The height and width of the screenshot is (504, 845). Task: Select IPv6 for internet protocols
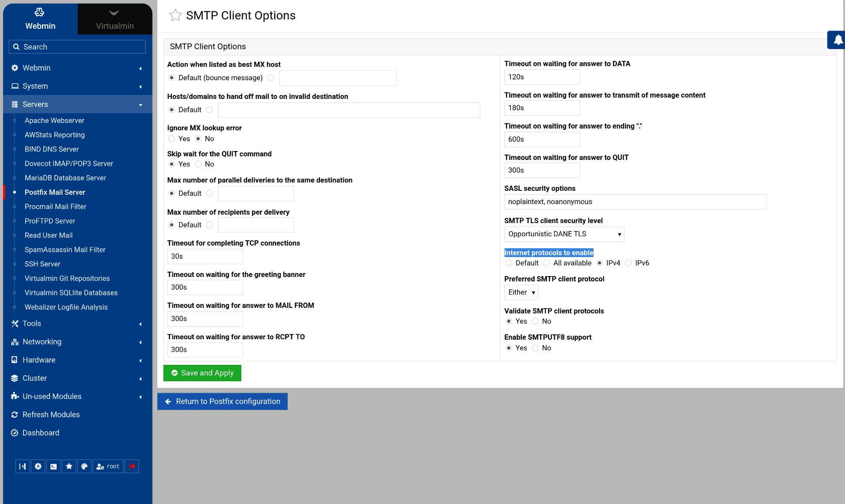[x=628, y=263]
